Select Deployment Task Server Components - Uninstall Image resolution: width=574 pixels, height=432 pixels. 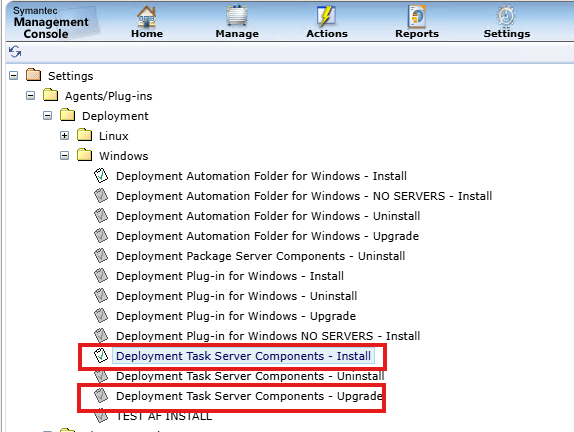tap(250, 376)
